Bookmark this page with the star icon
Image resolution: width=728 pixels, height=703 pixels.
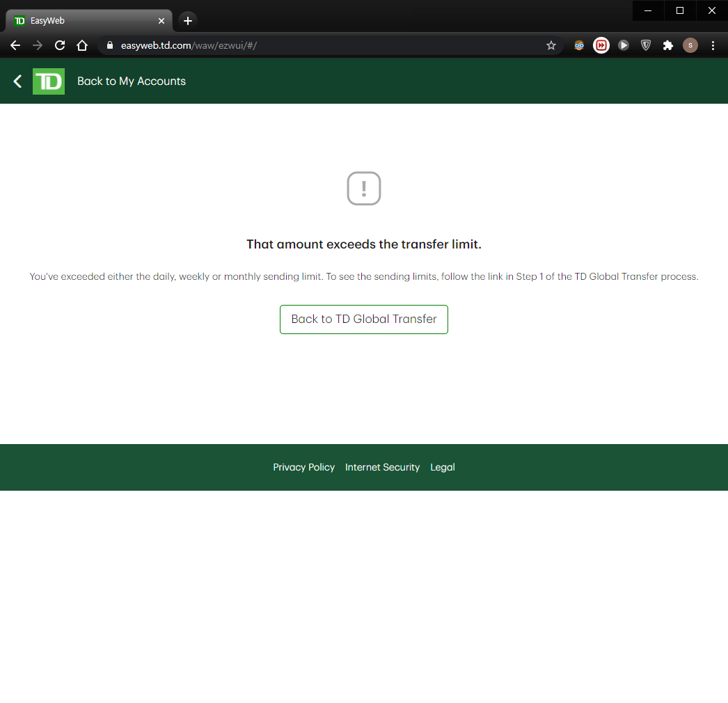click(551, 45)
